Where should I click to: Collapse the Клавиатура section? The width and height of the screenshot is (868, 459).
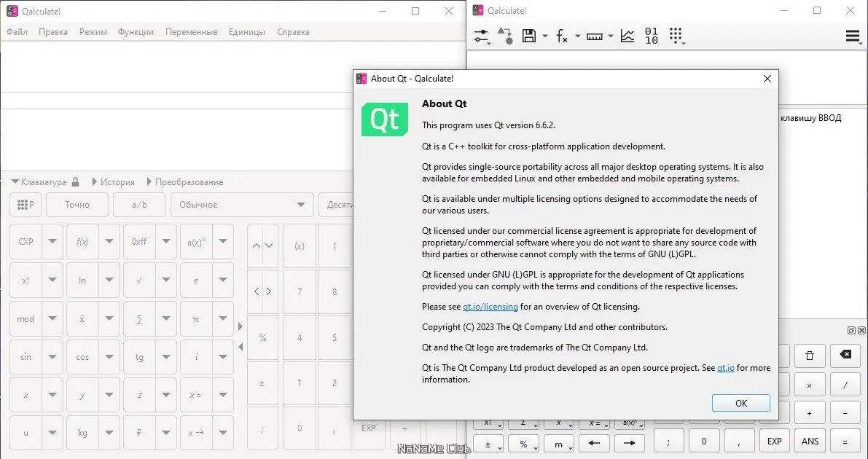[39, 181]
